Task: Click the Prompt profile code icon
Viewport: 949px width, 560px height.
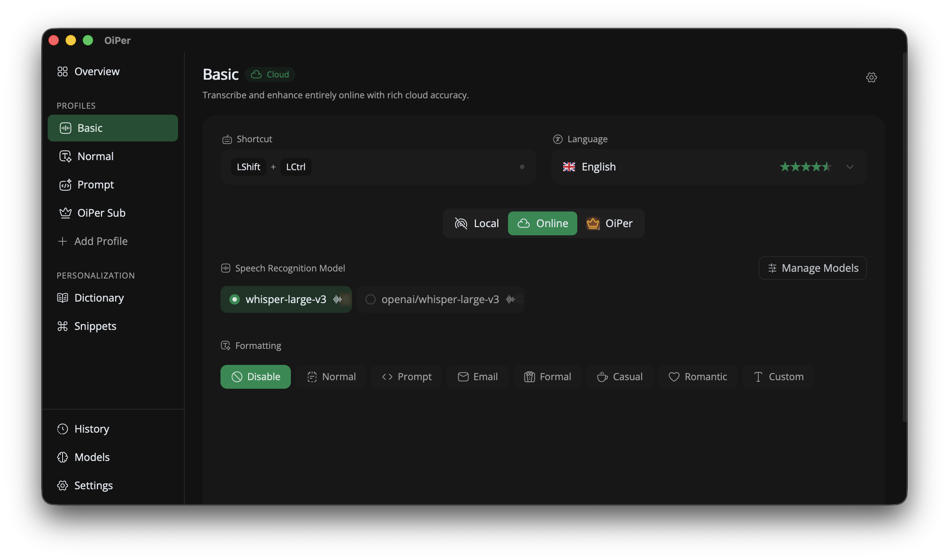Action: [65, 185]
